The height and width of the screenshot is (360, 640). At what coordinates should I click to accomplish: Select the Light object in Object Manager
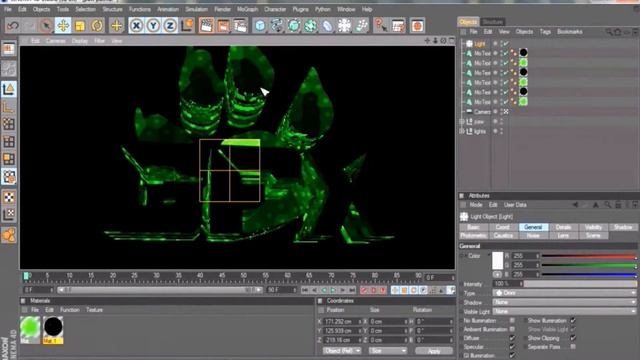tap(480, 44)
